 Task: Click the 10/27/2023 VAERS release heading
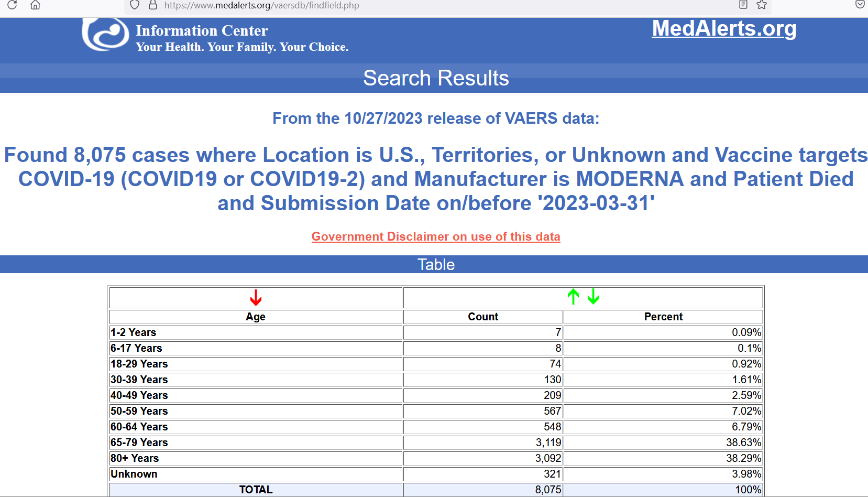tap(436, 118)
